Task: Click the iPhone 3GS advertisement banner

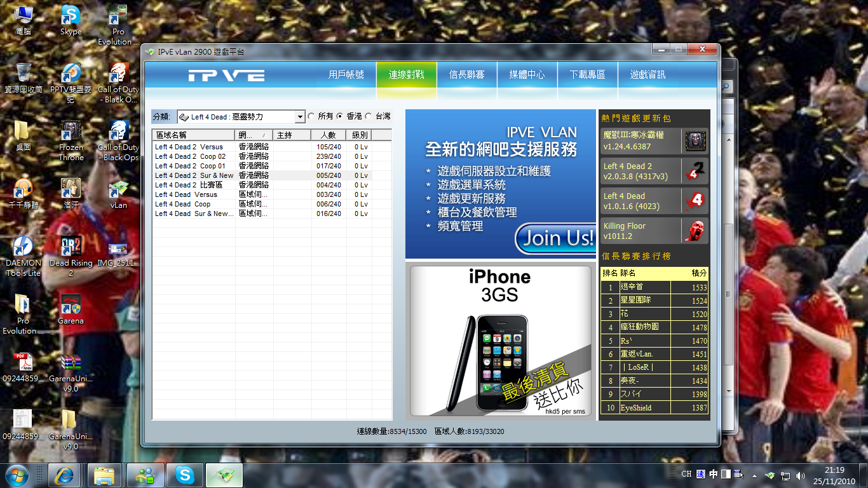Action: [501, 340]
